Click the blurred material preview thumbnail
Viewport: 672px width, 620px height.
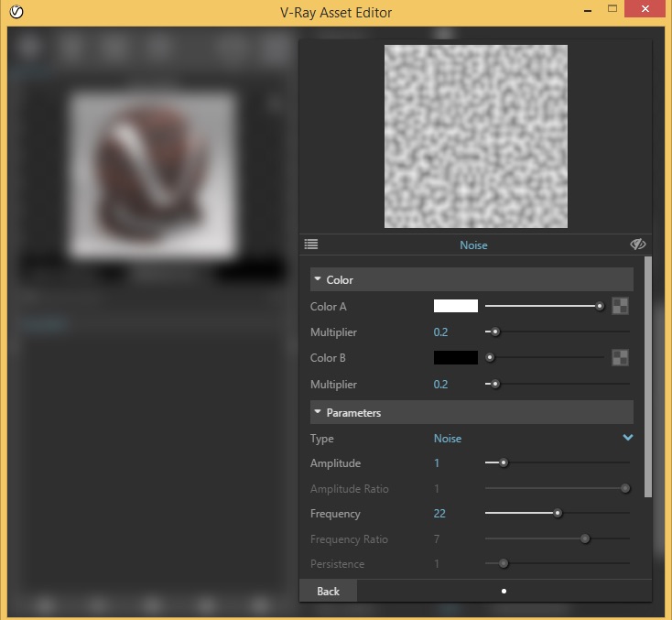coord(153,176)
